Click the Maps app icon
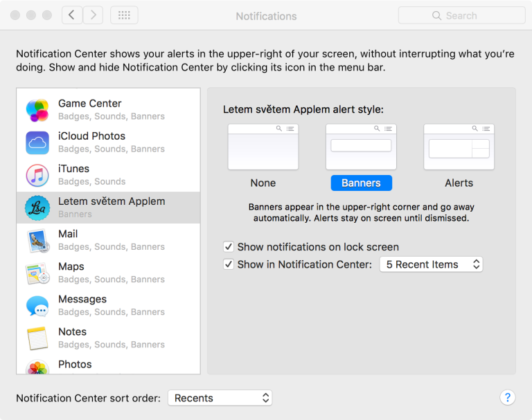Image resolution: width=532 pixels, height=420 pixels. tap(37, 273)
